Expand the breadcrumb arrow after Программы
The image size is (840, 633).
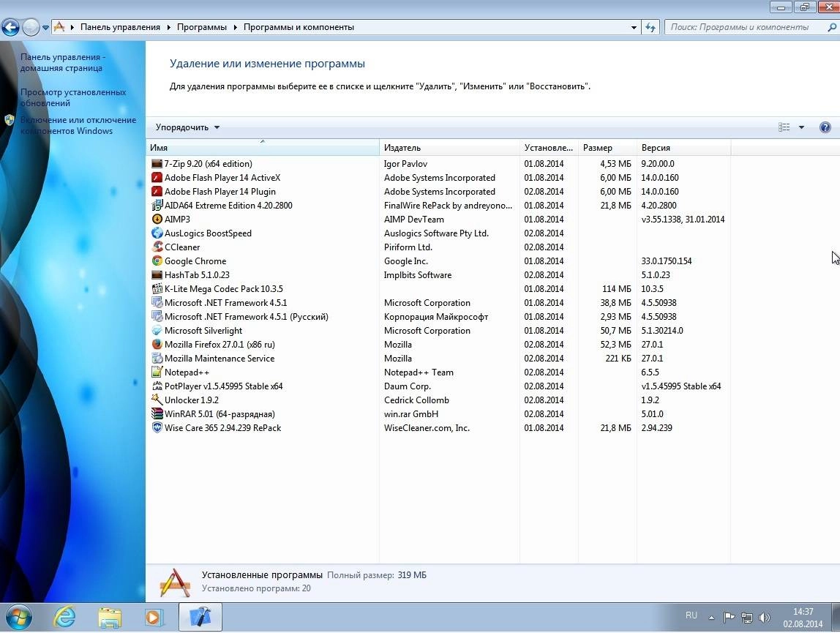pos(235,27)
